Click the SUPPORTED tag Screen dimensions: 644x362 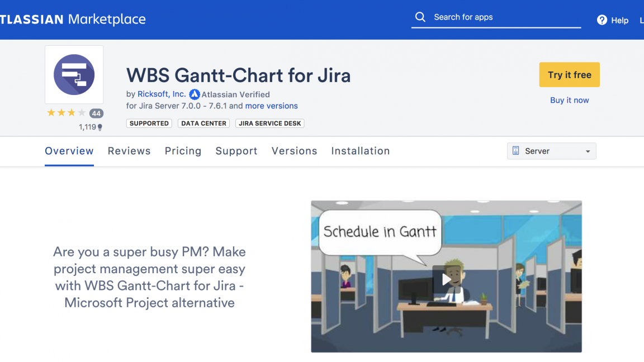point(149,123)
